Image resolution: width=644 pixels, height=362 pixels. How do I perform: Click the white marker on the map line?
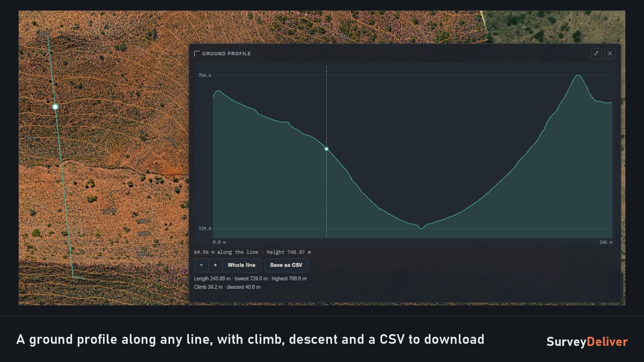[55, 107]
